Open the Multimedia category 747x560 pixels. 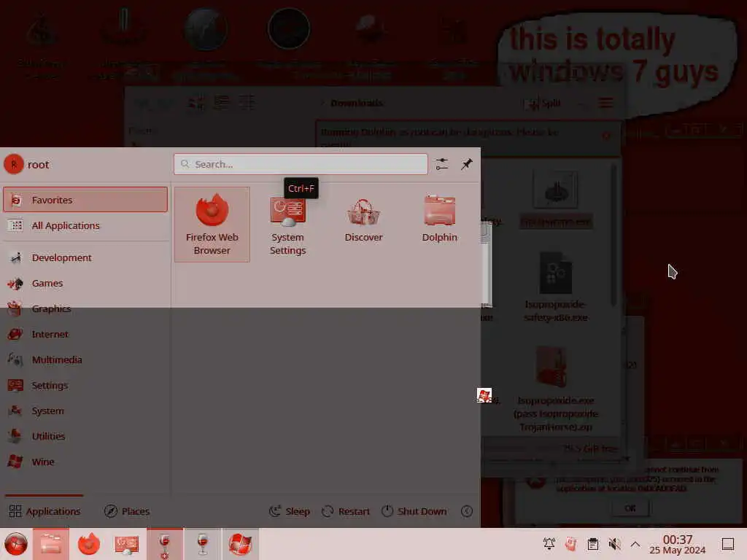point(85,359)
